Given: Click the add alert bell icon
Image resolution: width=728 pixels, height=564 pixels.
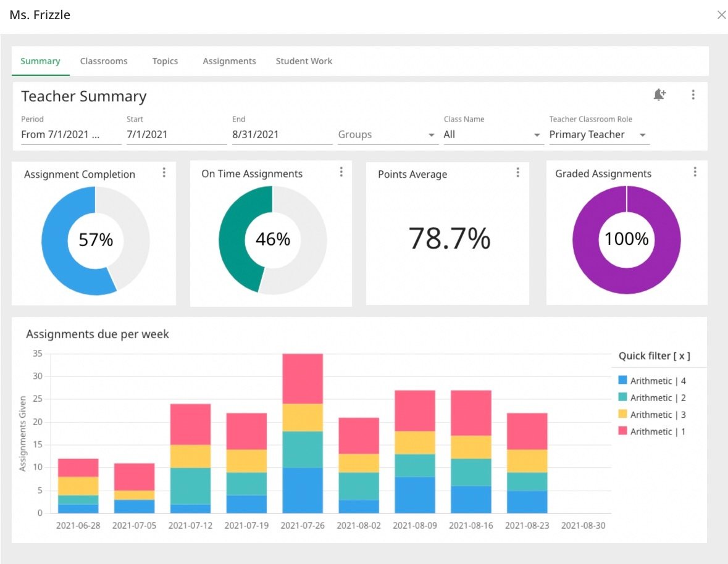Looking at the screenshot, I should [659, 94].
